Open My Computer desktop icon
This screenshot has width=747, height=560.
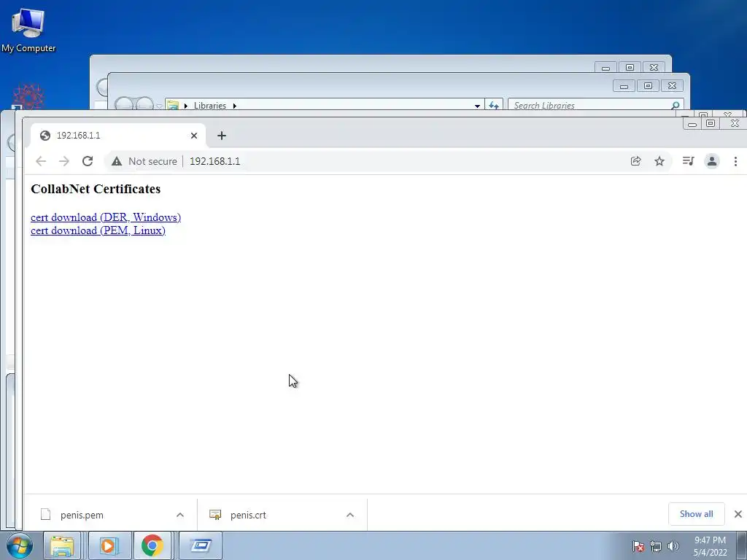click(28, 29)
